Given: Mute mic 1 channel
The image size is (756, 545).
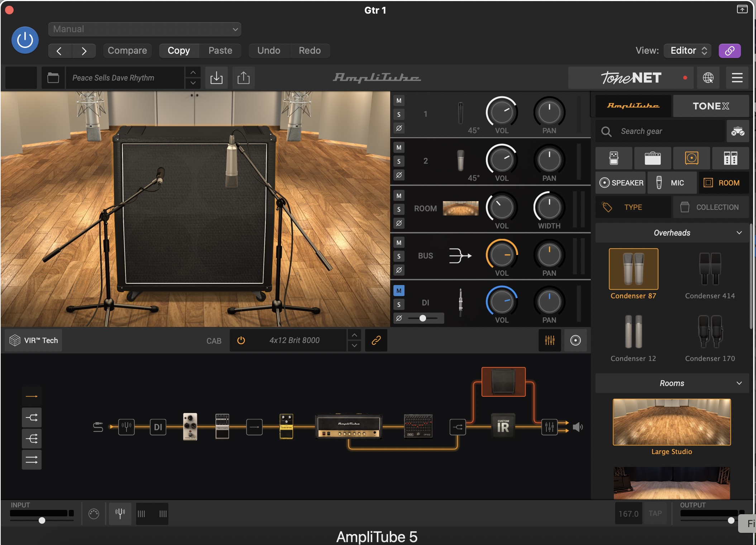Looking at the screenshot, I should tap(399, 101).
